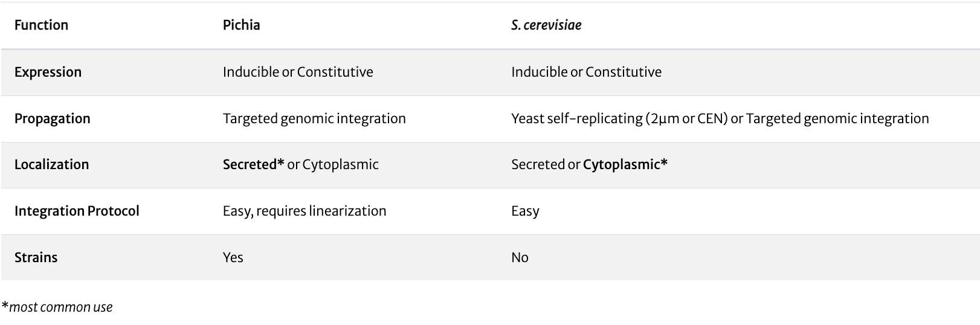Click the Easy cell under S. cerevisiae
980x325 pixels.
(x=525, y=211)
